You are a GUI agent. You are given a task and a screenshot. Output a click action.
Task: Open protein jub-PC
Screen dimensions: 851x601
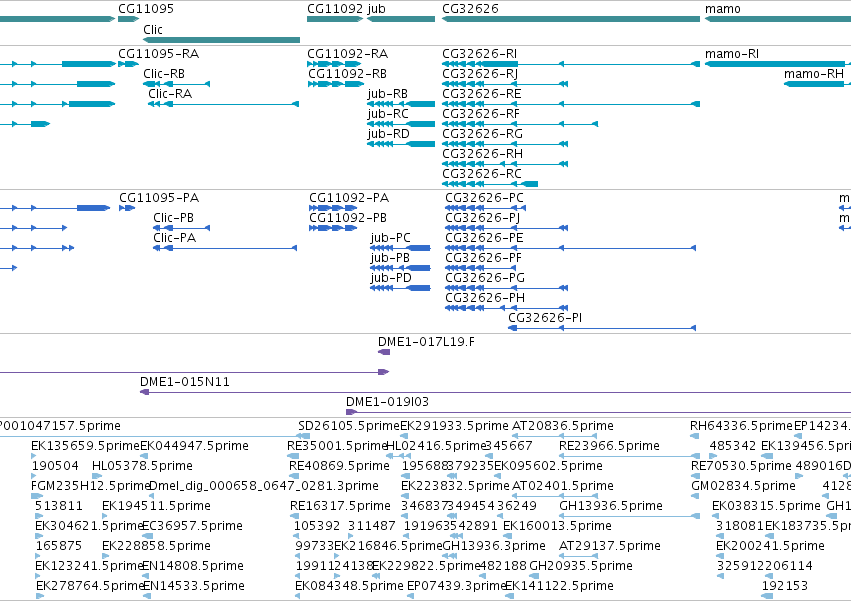point(390,238)
